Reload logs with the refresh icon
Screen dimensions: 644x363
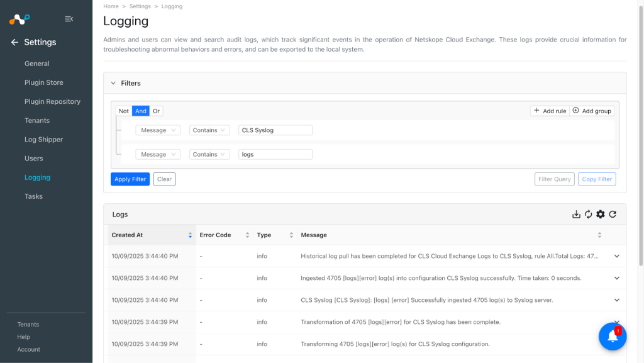click(x=613, y=215)
